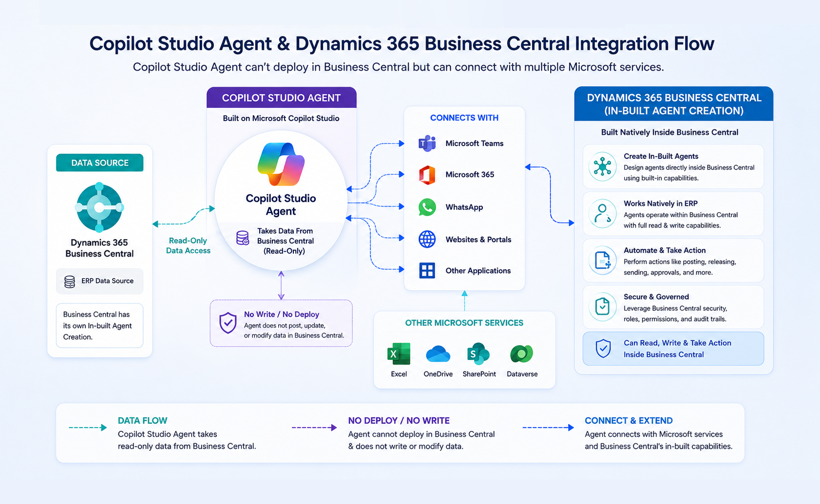
Task: Click the shield icon in No Write card
Action: [228, 323]
